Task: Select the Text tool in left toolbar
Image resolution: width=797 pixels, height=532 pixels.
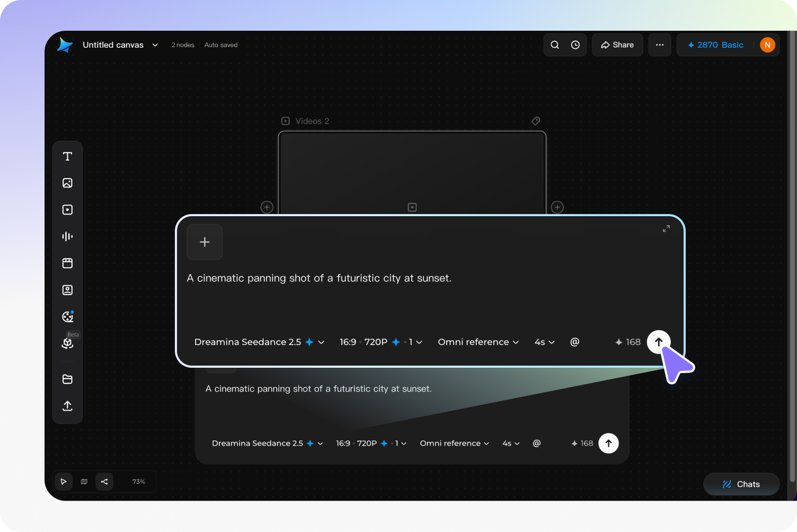Action: pyautogui.click(x=67, y=156)
